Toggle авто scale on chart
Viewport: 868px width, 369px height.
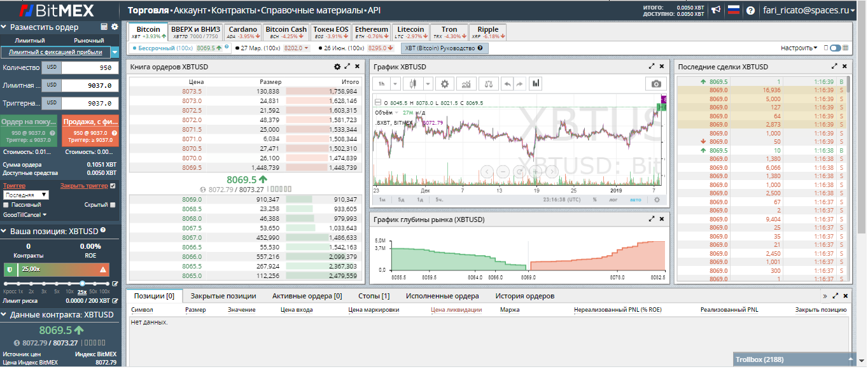636,200
